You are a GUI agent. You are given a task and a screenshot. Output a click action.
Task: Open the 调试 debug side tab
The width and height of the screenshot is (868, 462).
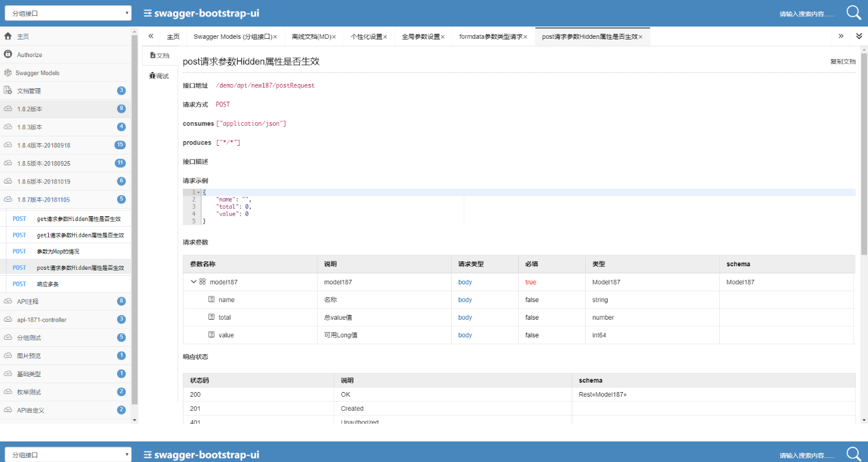tap(159, 76)
